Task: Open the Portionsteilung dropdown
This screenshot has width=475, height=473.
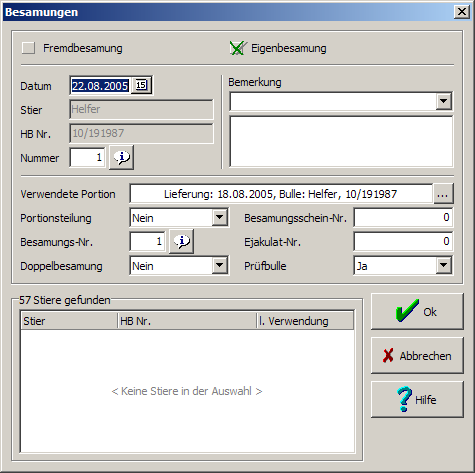Action: coord(220,218)
